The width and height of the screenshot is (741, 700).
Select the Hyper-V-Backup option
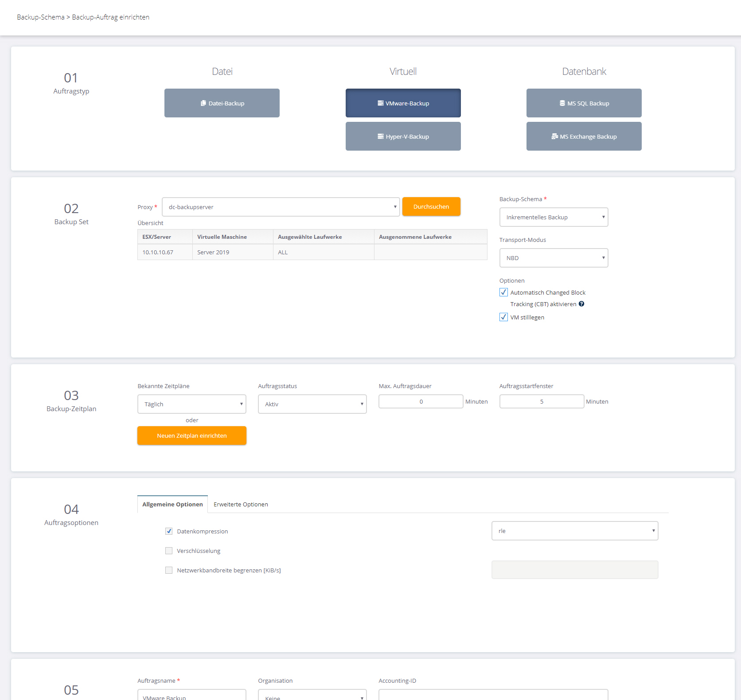coord(403,136)
